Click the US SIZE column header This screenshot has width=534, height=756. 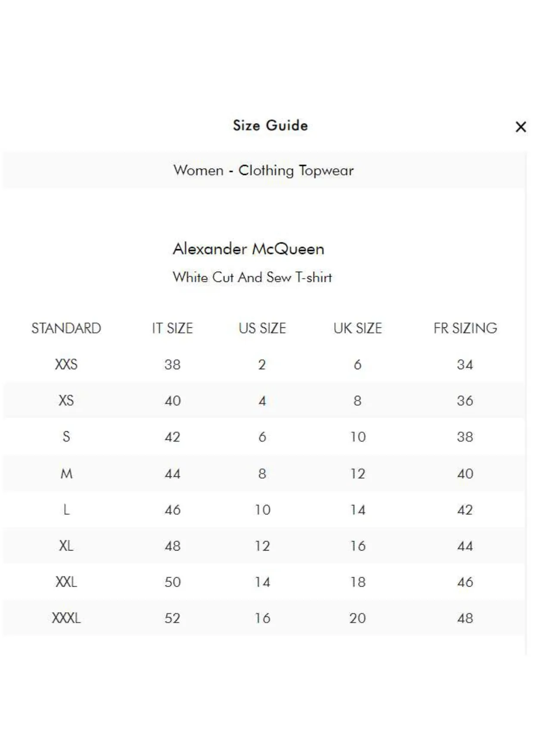pos(262,328)
